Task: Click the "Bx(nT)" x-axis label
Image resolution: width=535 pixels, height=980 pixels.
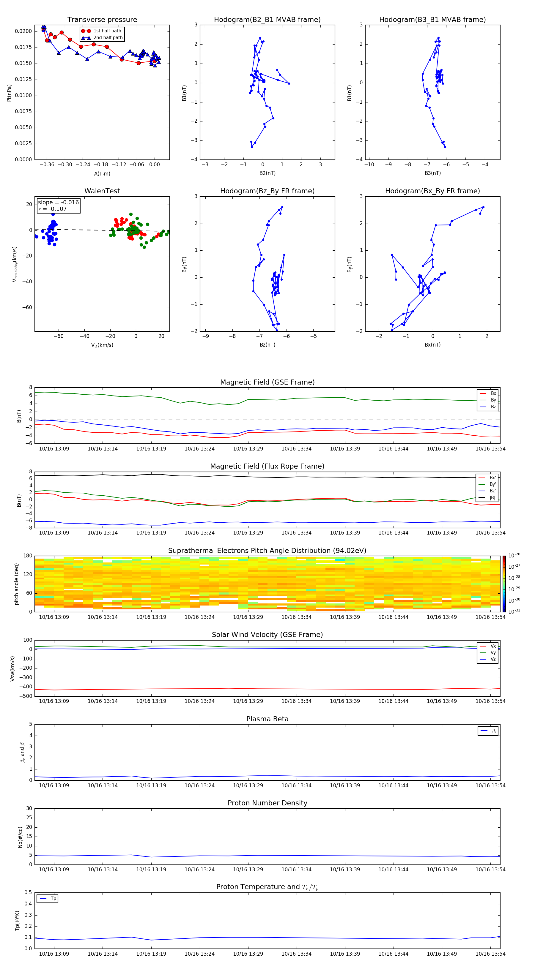Action: pyautogui.click(x=432, y=345)
